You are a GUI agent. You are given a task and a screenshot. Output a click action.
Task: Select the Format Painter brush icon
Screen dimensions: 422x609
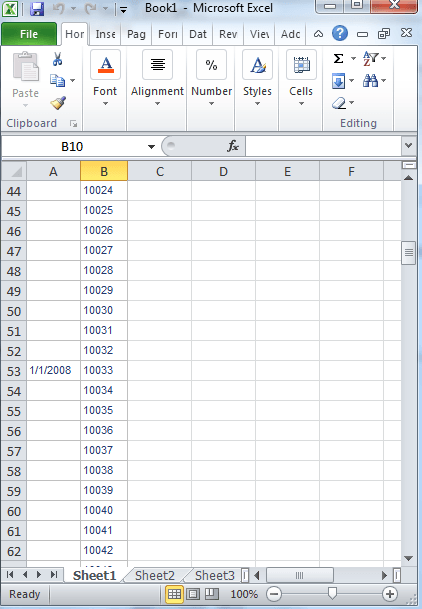58,103
